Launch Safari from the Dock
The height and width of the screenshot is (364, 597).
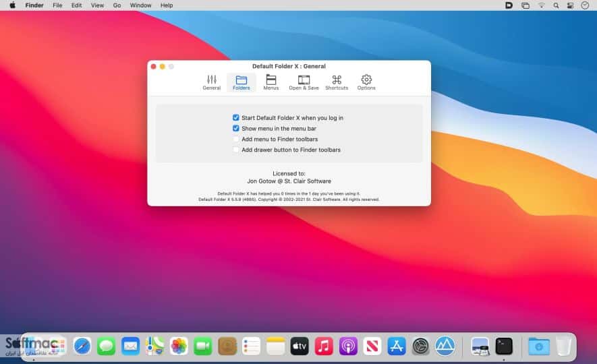click(82, 346)
